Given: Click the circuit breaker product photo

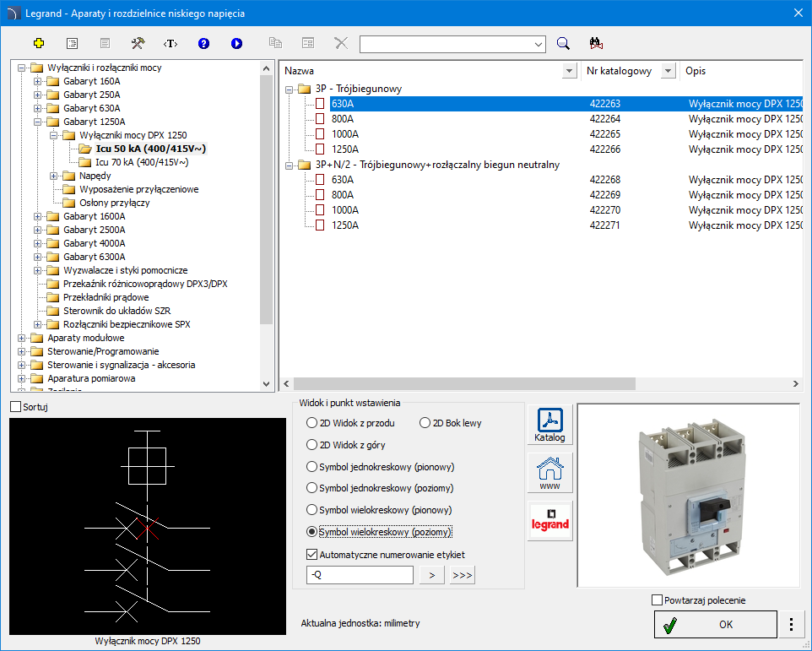Looking at the screenshot, I should coord(689,496).
